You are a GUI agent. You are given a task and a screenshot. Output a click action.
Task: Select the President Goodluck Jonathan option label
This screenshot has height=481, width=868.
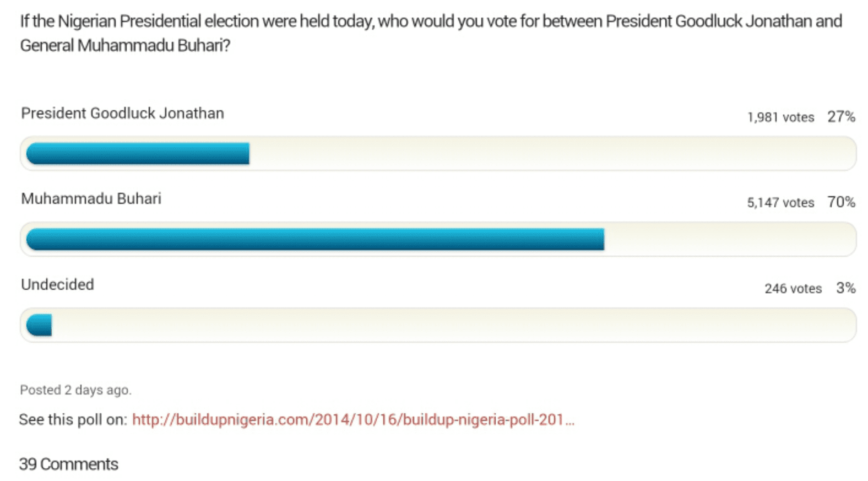point(122,114)
